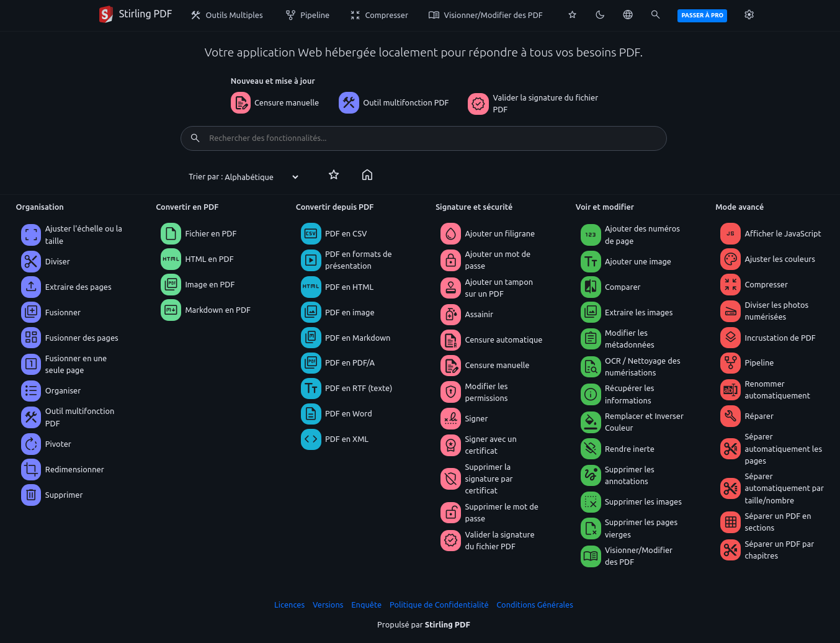
Task: Toggle favorites filter star below search
Action: coord(334,175)
